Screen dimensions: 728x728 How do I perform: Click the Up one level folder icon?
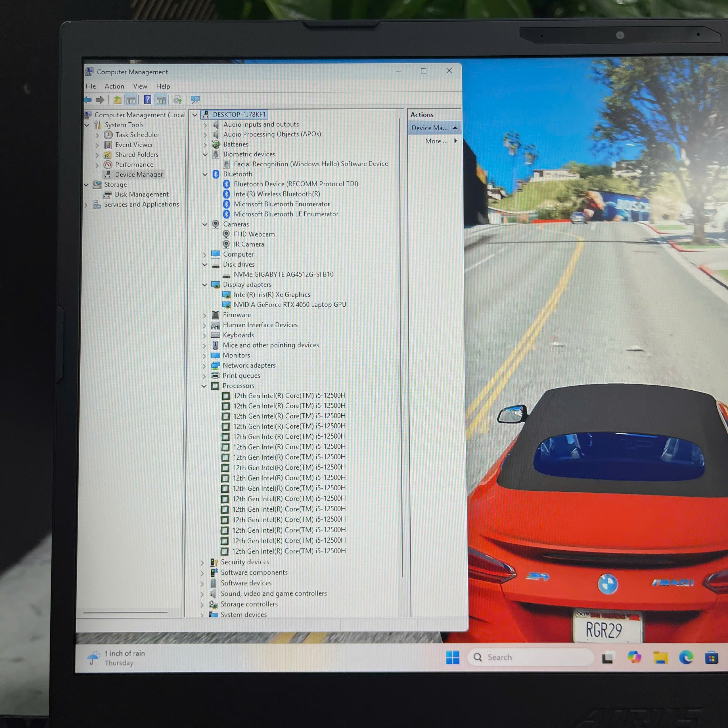pyautogui.click(x=118, y=100)
